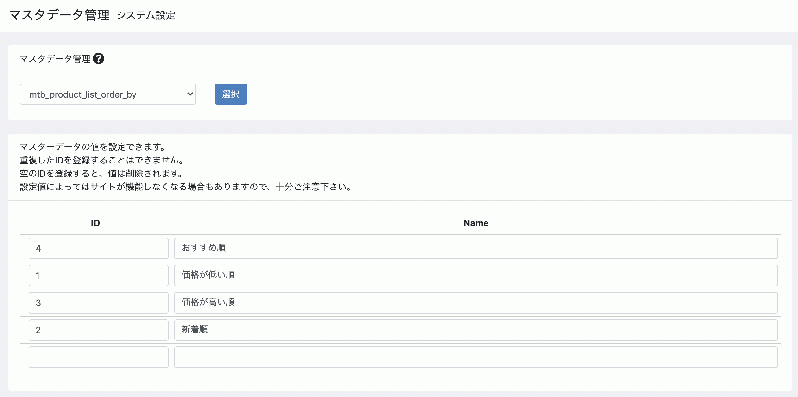
Task: Click the Name field おすすめ順
Action: click(476, 248)
